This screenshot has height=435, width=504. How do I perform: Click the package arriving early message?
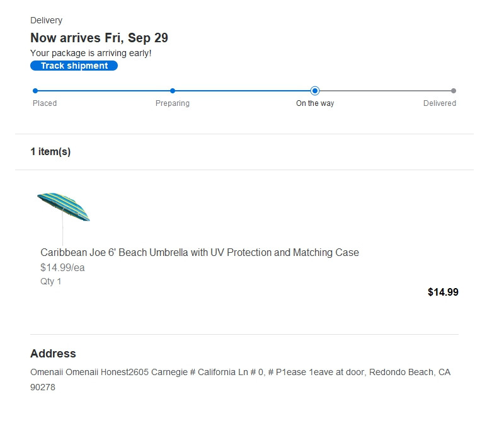pyautogui.click(x=91, y=53)
